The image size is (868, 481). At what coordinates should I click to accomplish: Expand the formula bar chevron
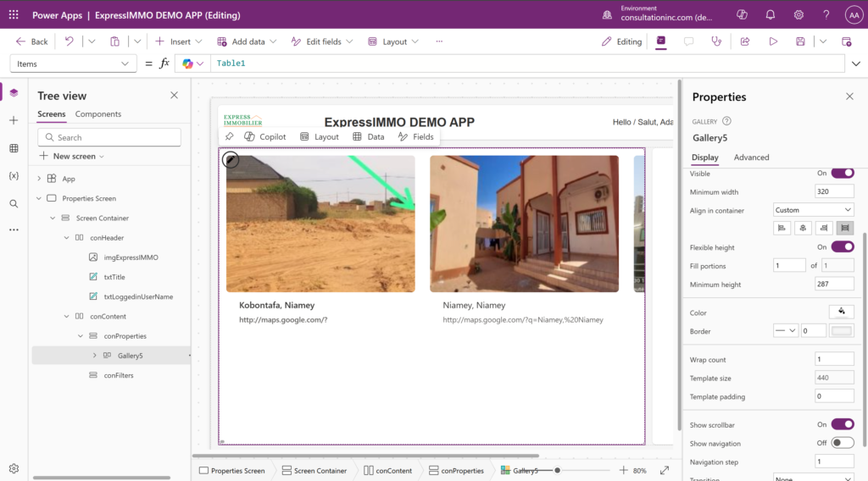tap(856, 64)
